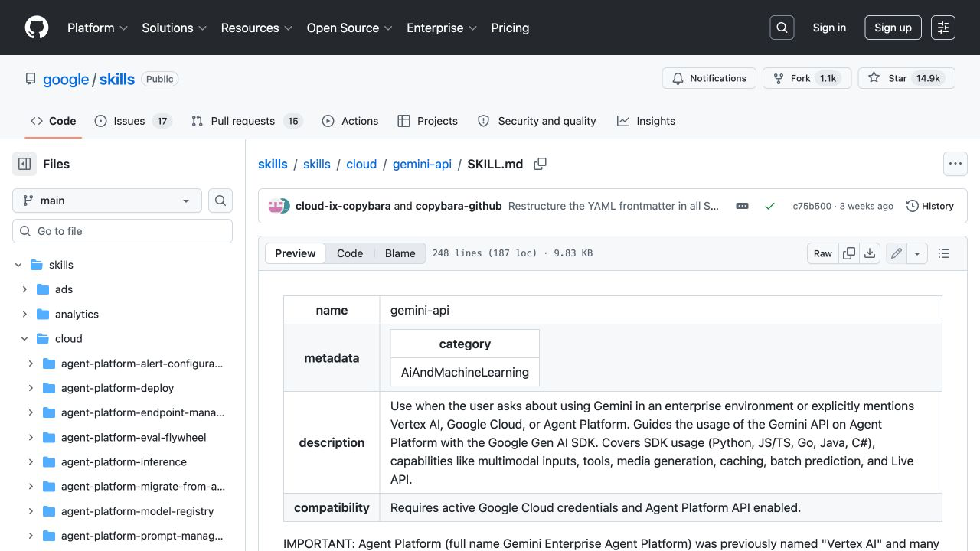
Task: Expand the analytics folder chevron
Action: 24,314
